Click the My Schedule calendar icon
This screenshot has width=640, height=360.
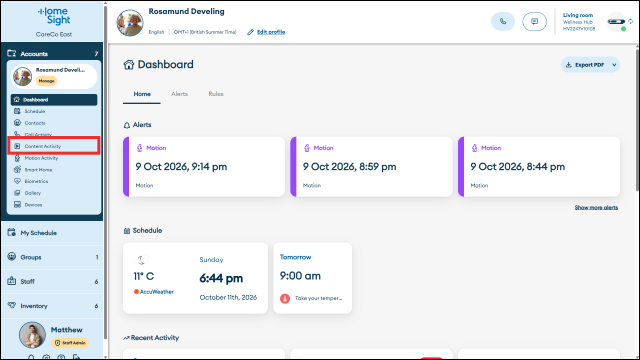11,232
